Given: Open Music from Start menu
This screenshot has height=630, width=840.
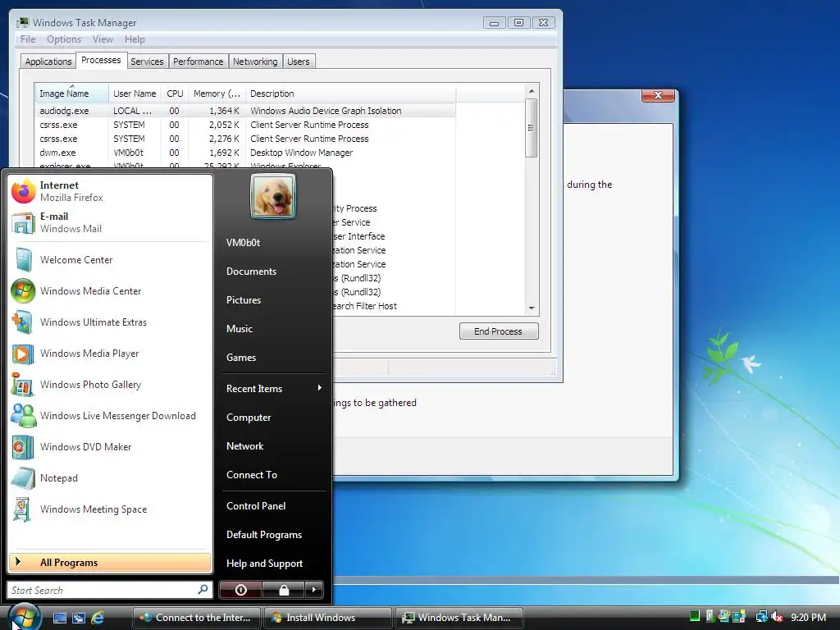Looking at the screenshot, I should point(273,328).
